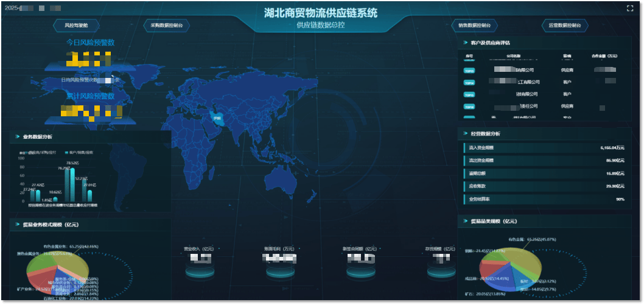Image resolution: width=644 pixels, height=305 pixels.
Task: Click the 新签合同额(亿元) metric
Action: (360, 249)
